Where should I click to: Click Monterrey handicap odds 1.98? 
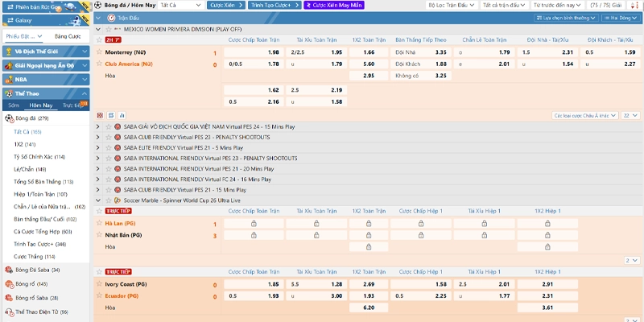click(x=254, y=52)
